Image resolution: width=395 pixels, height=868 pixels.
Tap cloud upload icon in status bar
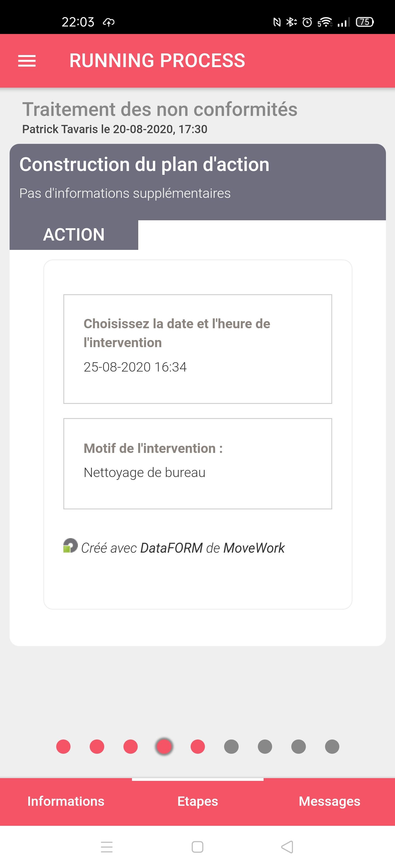(109, 22)
